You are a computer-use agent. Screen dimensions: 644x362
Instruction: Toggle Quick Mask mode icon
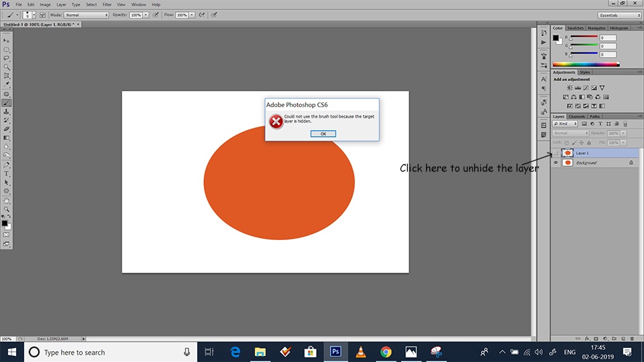point(6,235)
